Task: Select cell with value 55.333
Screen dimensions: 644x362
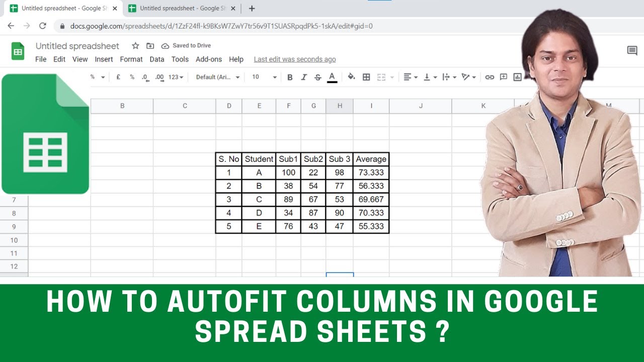Action: [x=371, y=226]
